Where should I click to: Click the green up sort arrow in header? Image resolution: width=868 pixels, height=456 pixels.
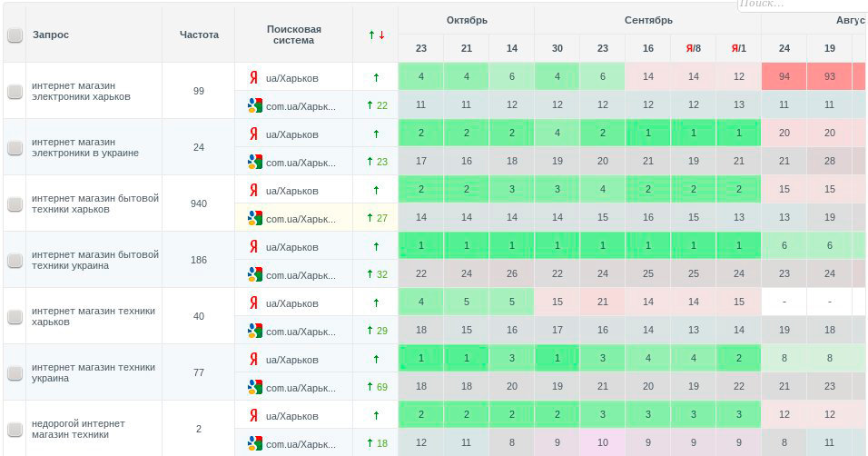pyautogui.click(x=371, y=35)
